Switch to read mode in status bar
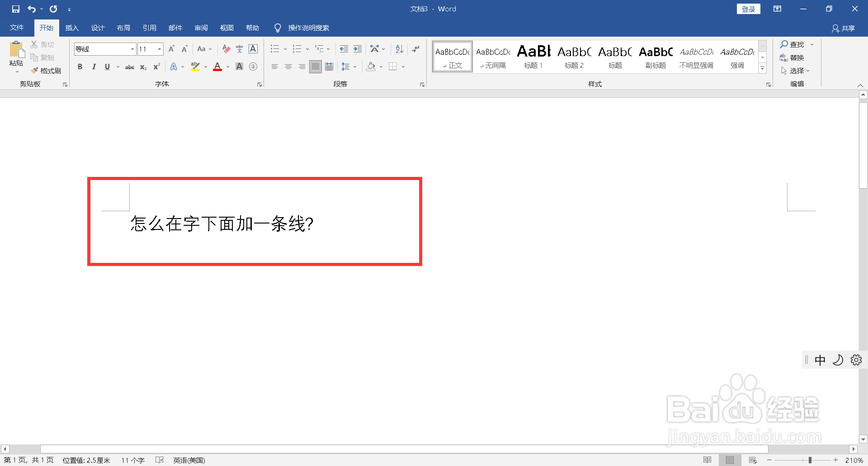Viewport: 868px width, 466px height. click(x=708, y=460)
